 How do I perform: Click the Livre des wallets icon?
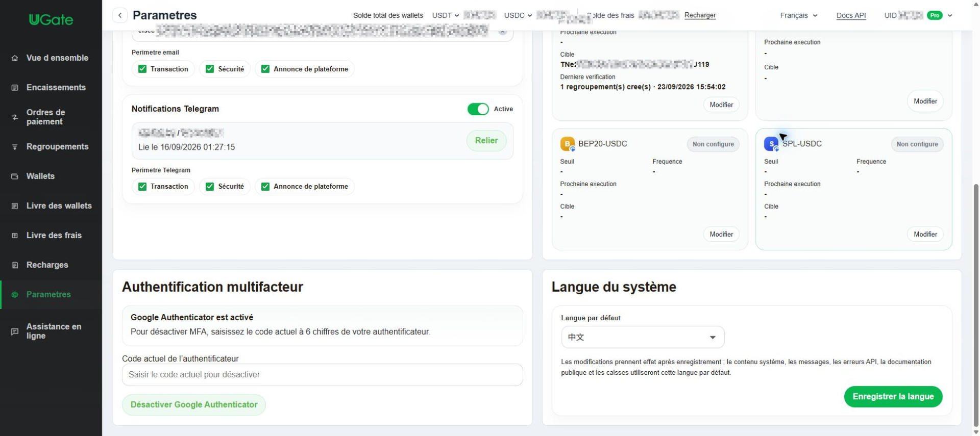point(15,206)
